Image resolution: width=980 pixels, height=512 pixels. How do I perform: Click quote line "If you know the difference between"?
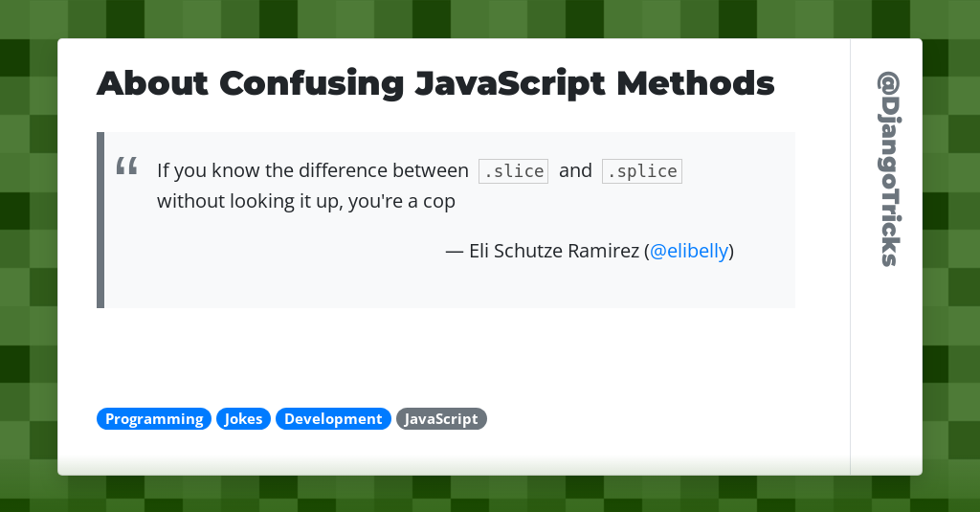tap(312, 171)
